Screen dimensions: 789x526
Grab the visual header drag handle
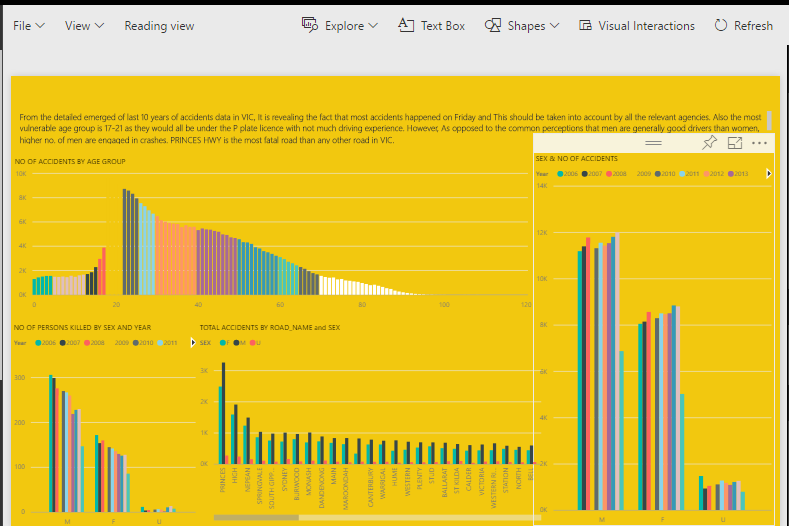653,143
